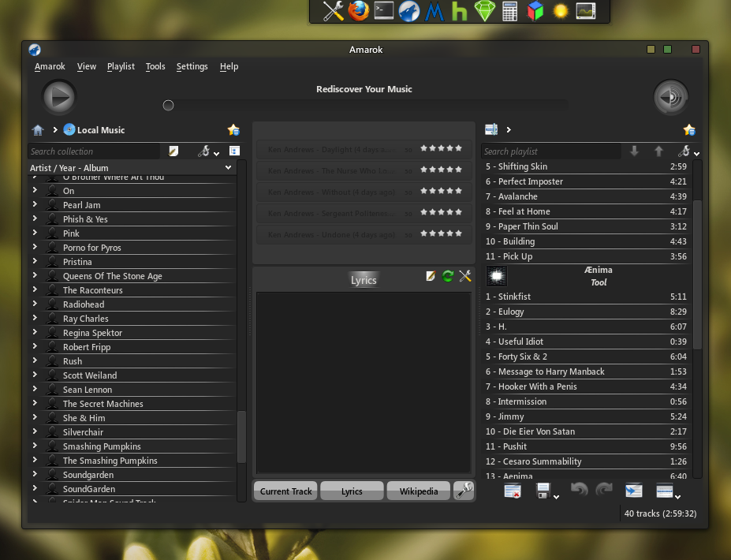This screenshot has width=731, height=560.
Task: Launch Firefox from the top dock
Action: [x=359, y=11]
